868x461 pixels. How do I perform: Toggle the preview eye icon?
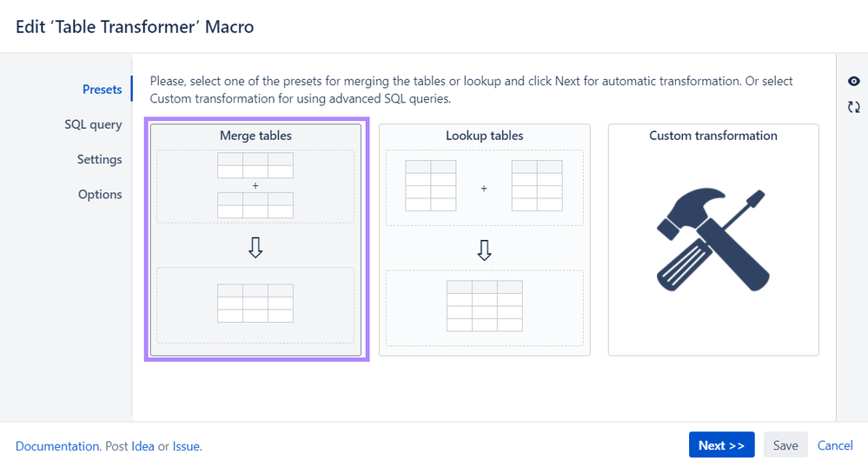pos(853,82)
